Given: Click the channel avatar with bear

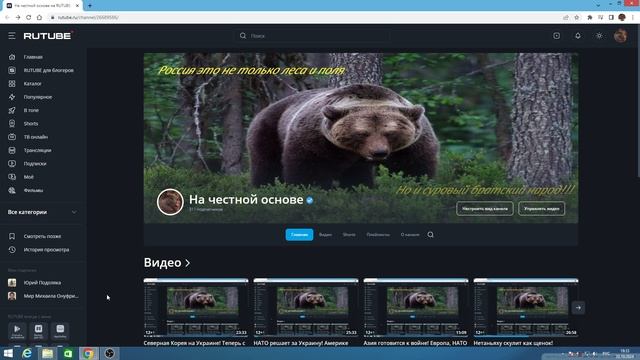Looking at the screenshot, I should [170, 202].
